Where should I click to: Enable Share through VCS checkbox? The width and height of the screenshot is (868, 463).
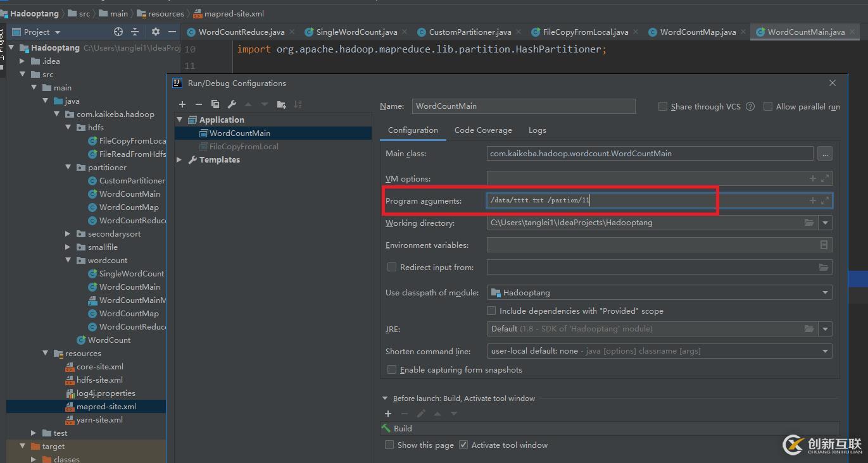[663, 106]
